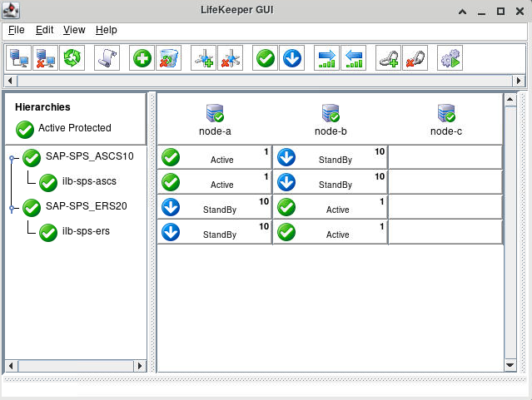
Task: Open the Edit menu
Action: [44, 30]
